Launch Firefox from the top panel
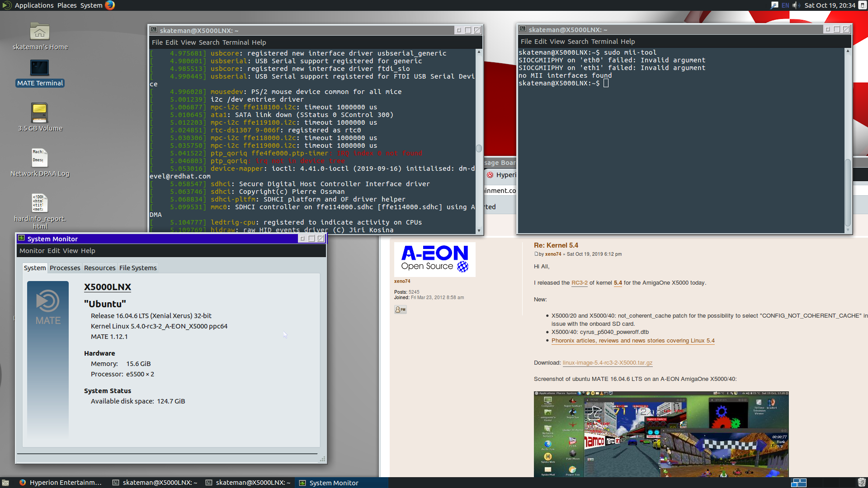Image resolution: width=868 pixels, height=488 pixels. coord(110,5)
